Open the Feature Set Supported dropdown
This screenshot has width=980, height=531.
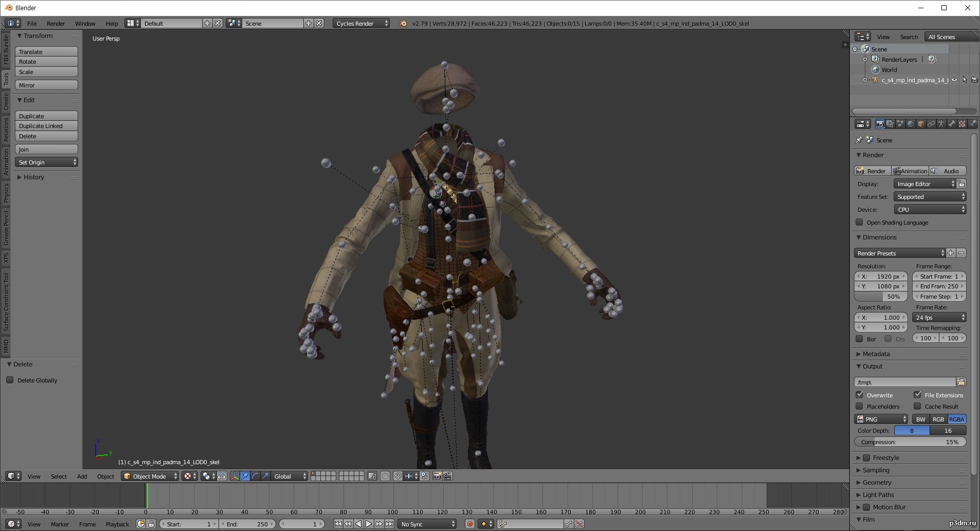tap(930, 196)
